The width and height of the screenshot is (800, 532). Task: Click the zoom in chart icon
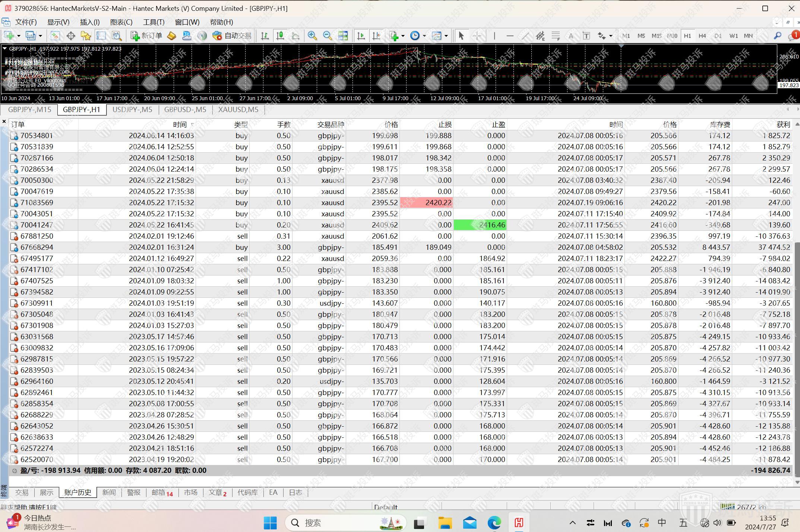(x=312, y=36)
